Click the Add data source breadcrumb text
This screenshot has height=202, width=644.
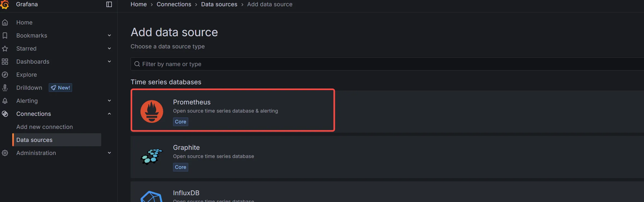[x=270, y=4]
